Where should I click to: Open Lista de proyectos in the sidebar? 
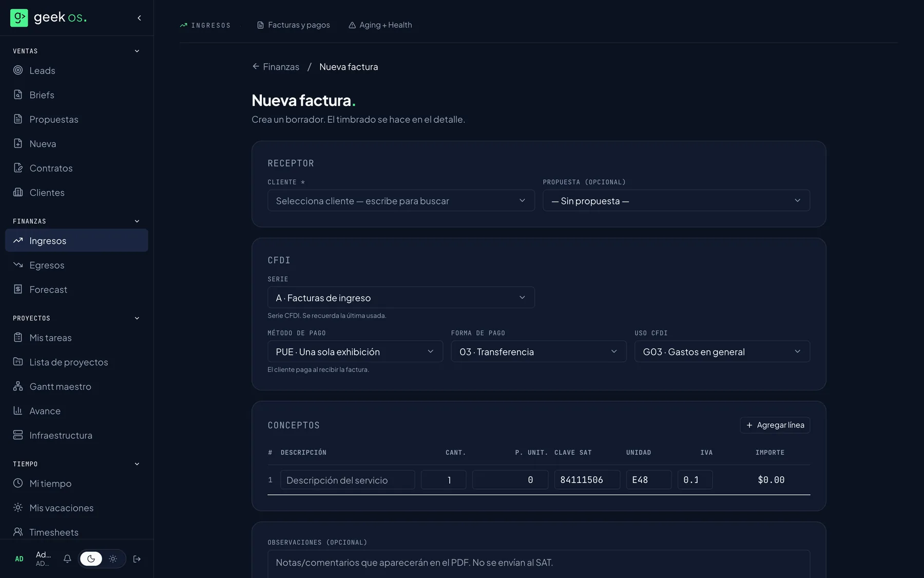pos(76,362)
